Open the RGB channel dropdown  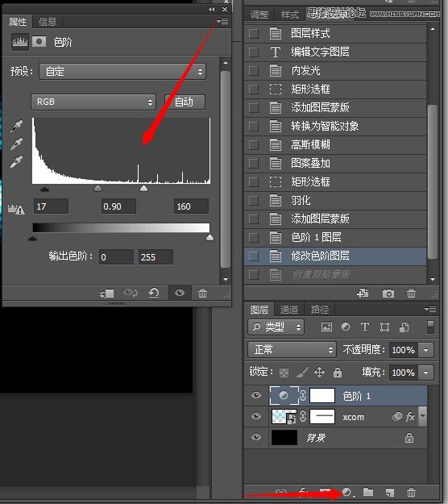point(93,102)
